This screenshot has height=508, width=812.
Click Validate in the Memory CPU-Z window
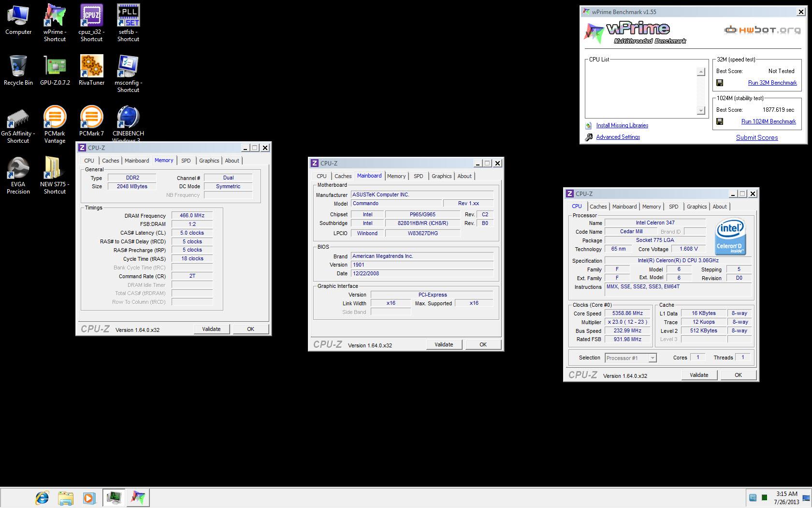[211, 329]
